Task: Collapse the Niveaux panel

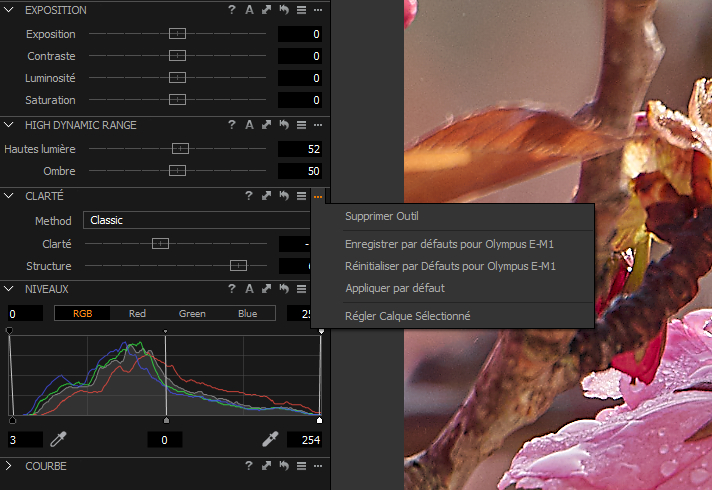Action: 9,288
